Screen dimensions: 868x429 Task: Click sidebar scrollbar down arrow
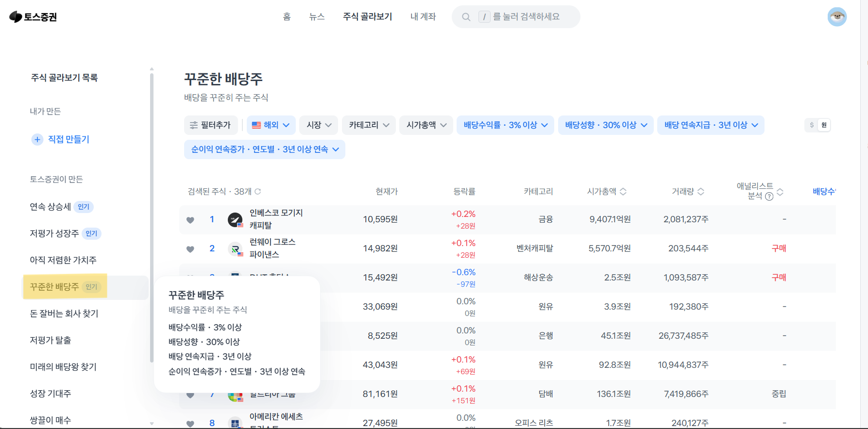tap(152, 424)
